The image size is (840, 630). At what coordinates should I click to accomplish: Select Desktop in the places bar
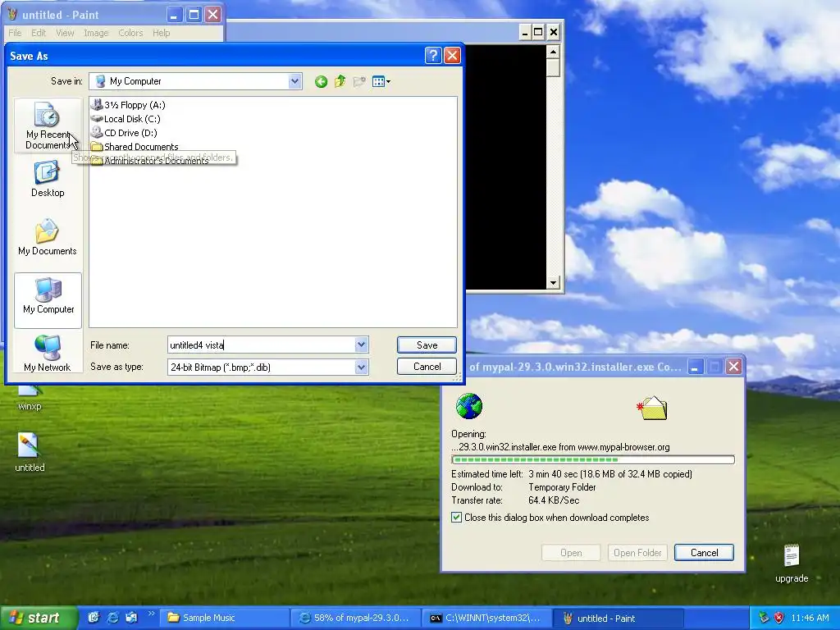[x=48, y=180]
